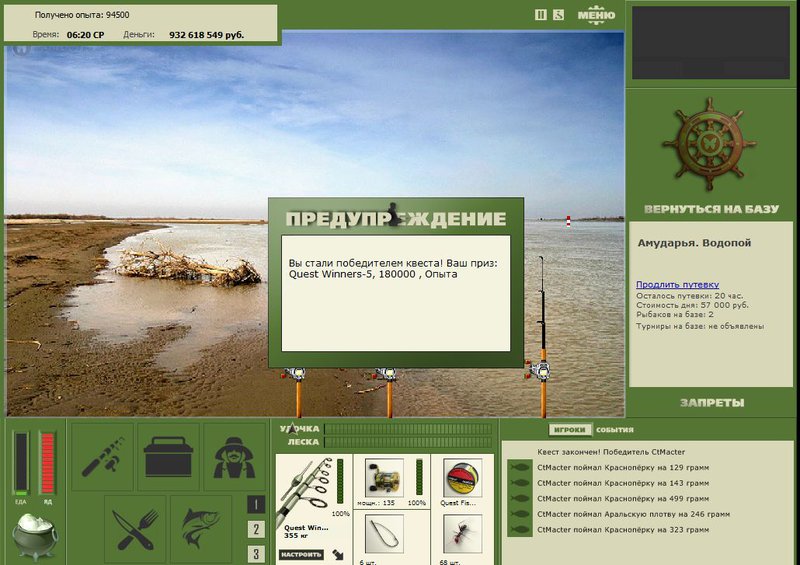This screenshot has width=800, height=565.
Task: Click 'Квест закончен! Победитель CtMacter' entry
Action: (611, 452)
